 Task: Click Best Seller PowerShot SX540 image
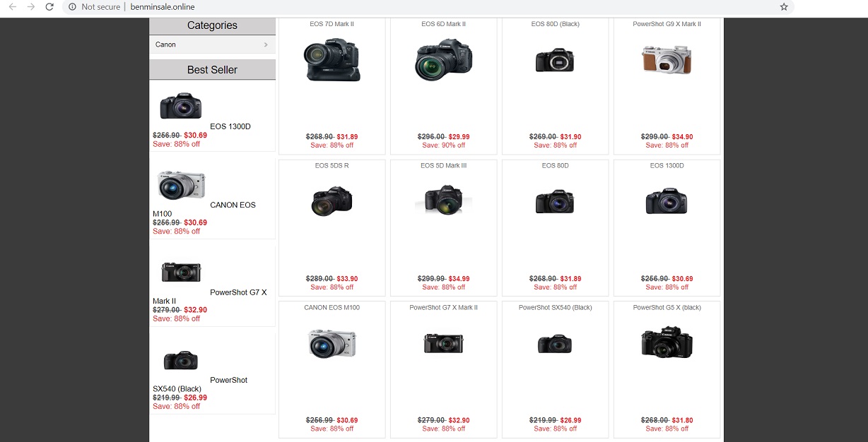(x=181, y=359)
